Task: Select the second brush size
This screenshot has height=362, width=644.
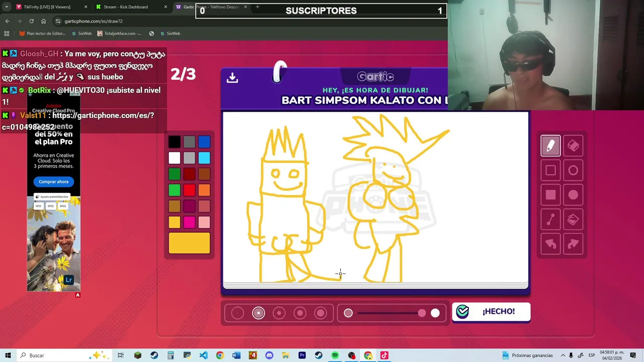Action: click(258, 313)
